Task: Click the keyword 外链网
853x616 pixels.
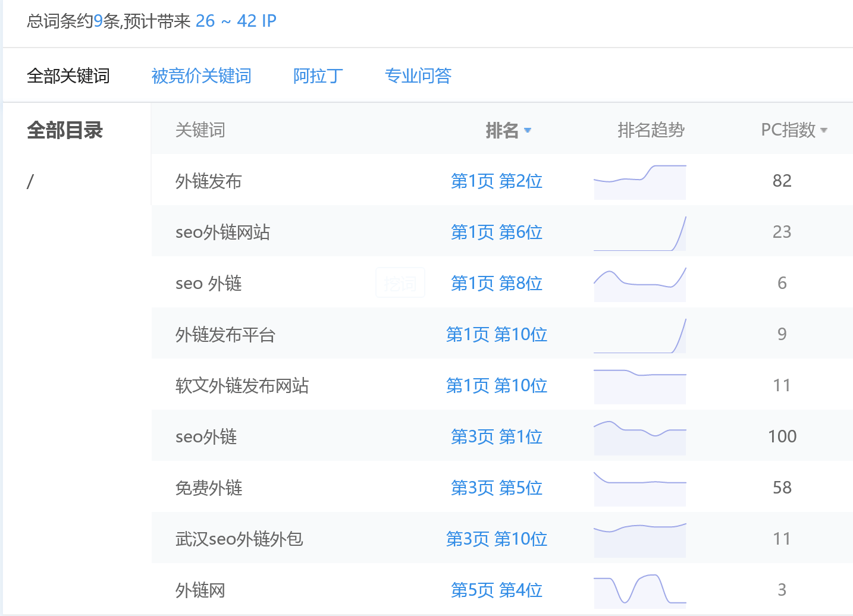Action: [200, 590]
